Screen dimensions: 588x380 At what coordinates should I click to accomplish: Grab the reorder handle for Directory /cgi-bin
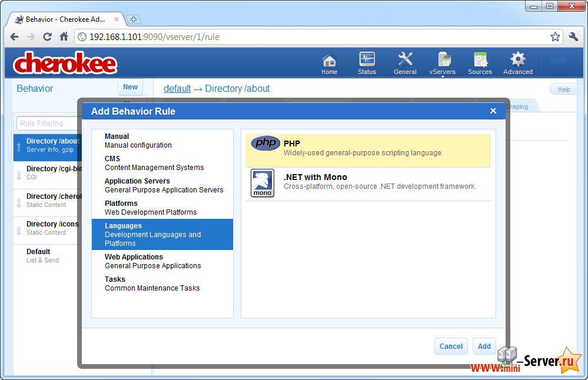(x=19, y=175)
